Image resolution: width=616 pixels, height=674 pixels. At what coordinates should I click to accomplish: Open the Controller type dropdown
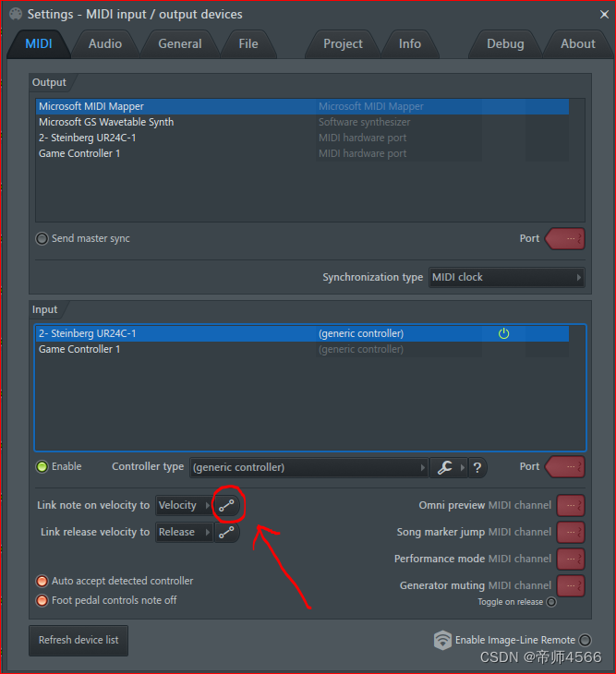(308, 467)
